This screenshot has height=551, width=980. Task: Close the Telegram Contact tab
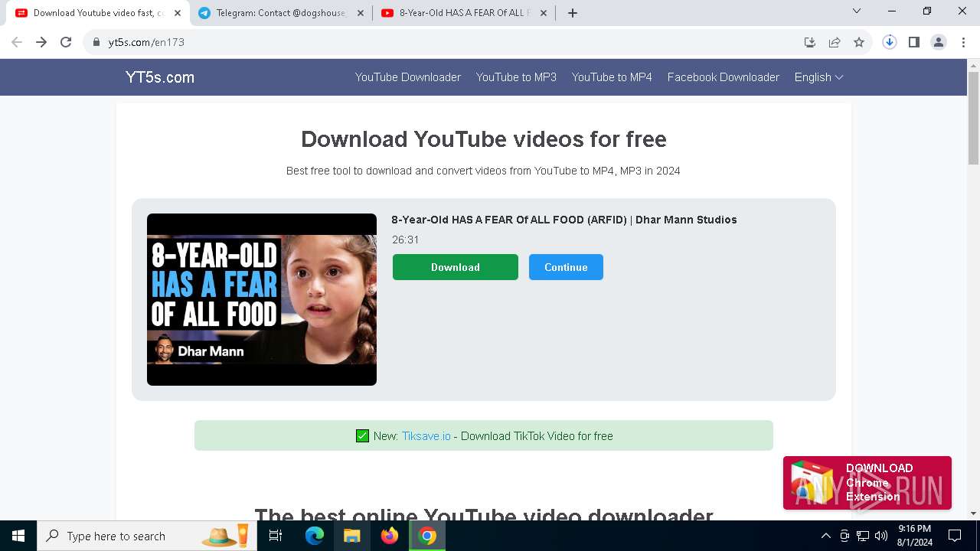tap(361, 13)
